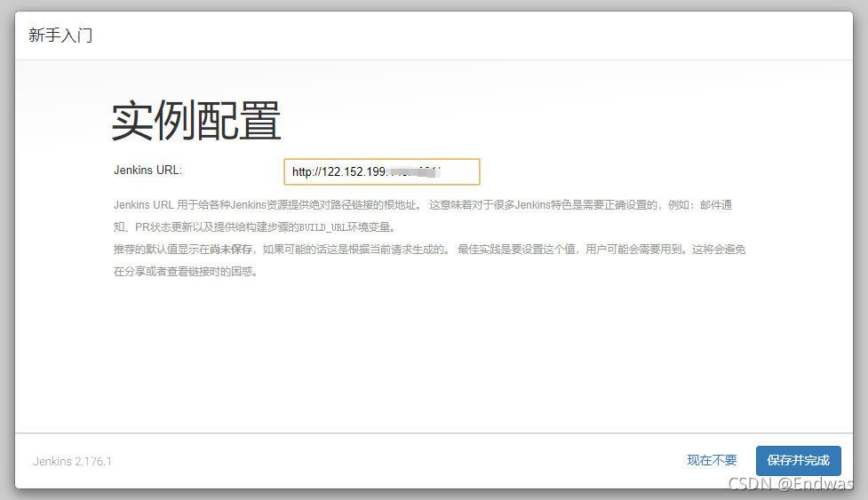Click the 保存并完成 button
868x500 pixels.
pos(798,460)
